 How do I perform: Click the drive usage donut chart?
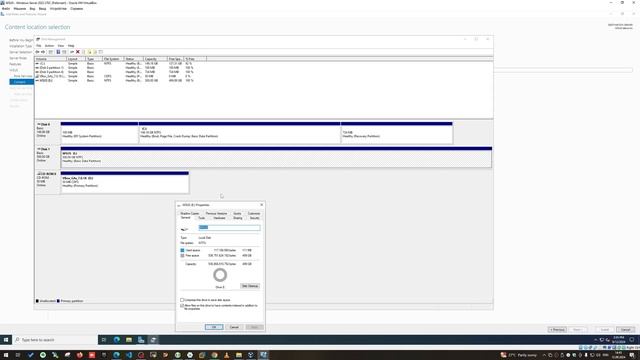220,275
